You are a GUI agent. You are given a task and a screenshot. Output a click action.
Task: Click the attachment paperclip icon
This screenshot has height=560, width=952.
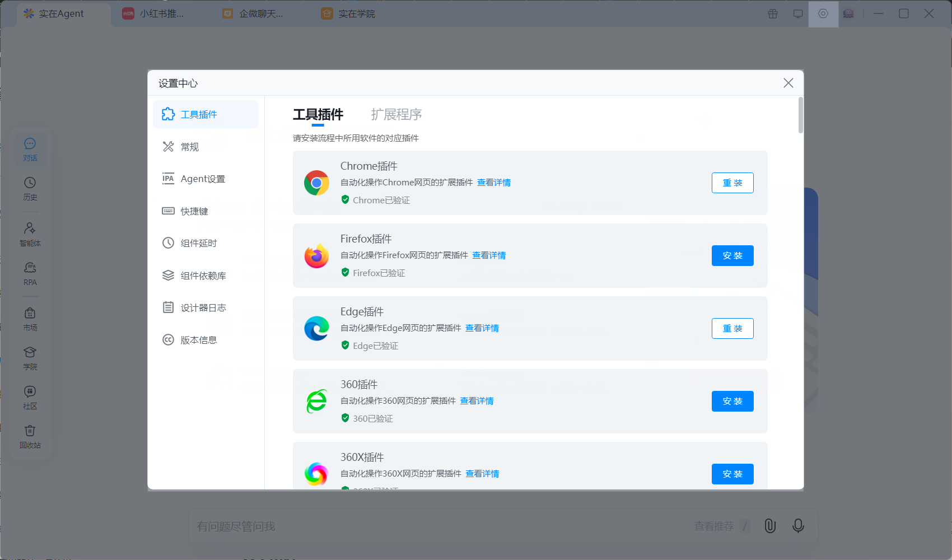click(770, 525)
